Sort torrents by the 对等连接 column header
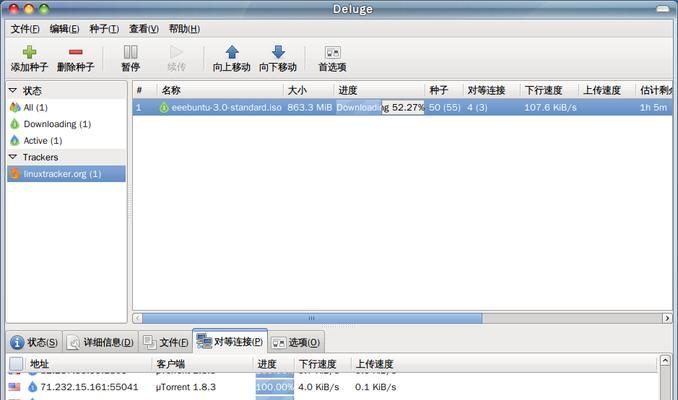The image size is (678, 400). [491, 90]
